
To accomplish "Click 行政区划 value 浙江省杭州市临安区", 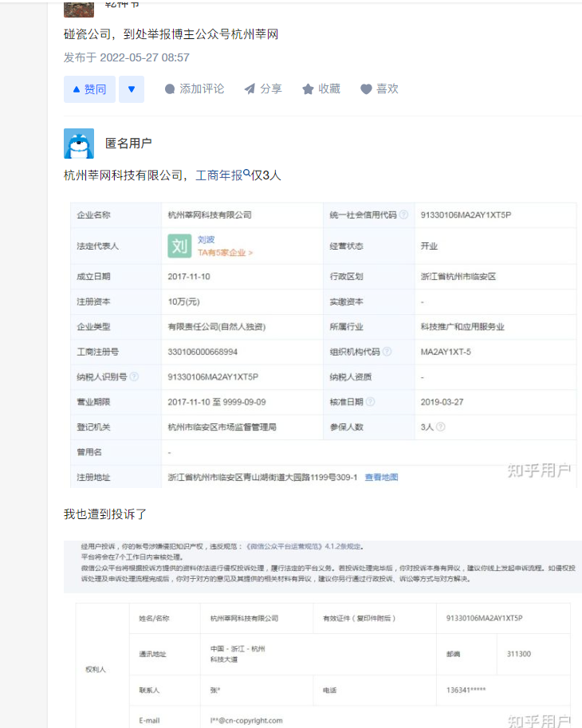I will [x=458, y=277].
